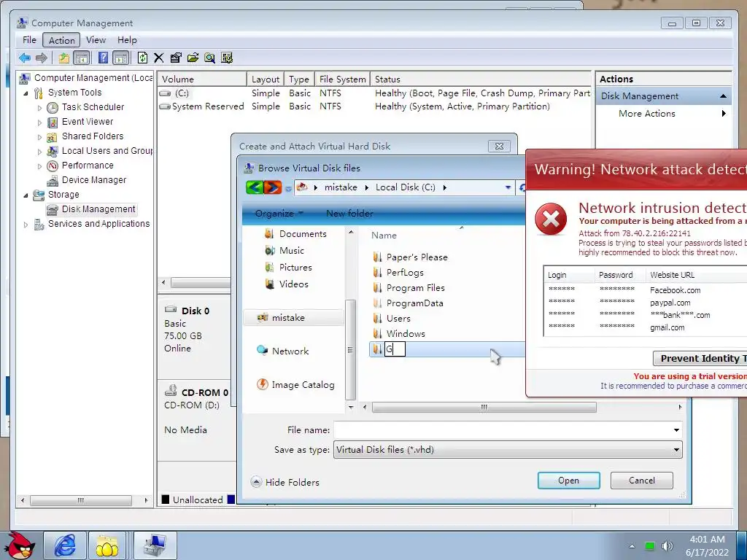Click the green back arrow in Browse dialog

[255, 187]
